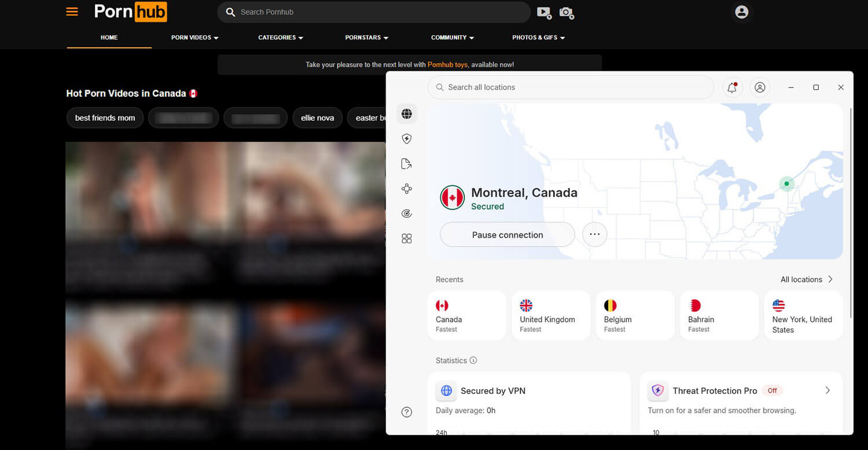This screenshot has width=868, height=450.
Task: Expand the PHOTOS & GIFS nav dropdown
Action: (x=539, y=38)
